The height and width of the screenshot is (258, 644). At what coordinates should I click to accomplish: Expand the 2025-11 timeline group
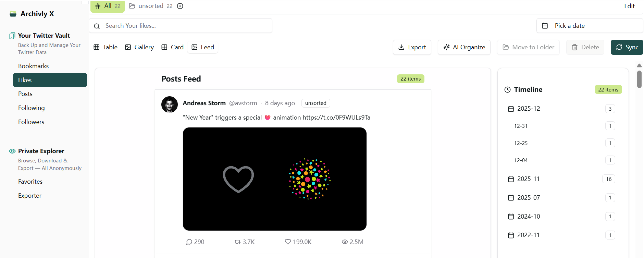click(528, 179)
